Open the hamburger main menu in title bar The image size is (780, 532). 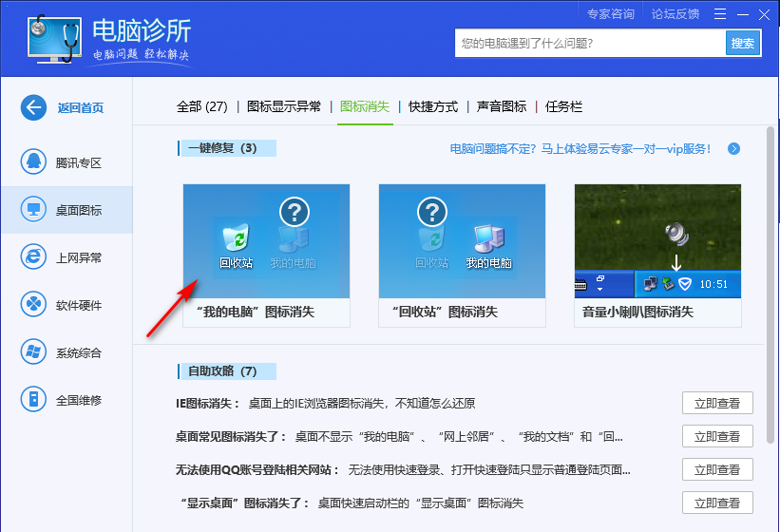pos(719,13)
